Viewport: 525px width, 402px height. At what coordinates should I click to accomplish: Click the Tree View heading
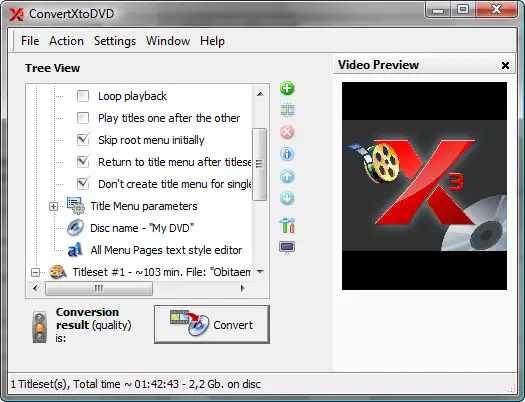pos(53,68)
